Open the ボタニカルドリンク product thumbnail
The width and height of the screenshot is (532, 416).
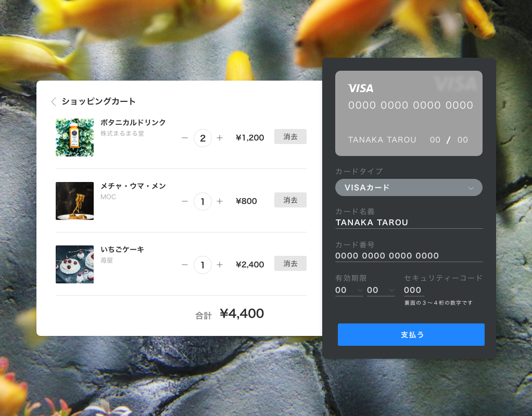click(74, 137)
